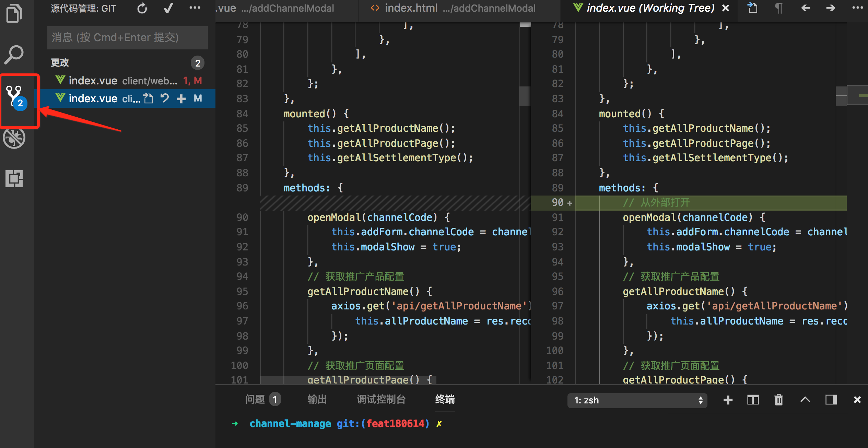Click left pane vertical scrollbar thumb
This screenshot has height=448, width=868.
coord(525,96)
